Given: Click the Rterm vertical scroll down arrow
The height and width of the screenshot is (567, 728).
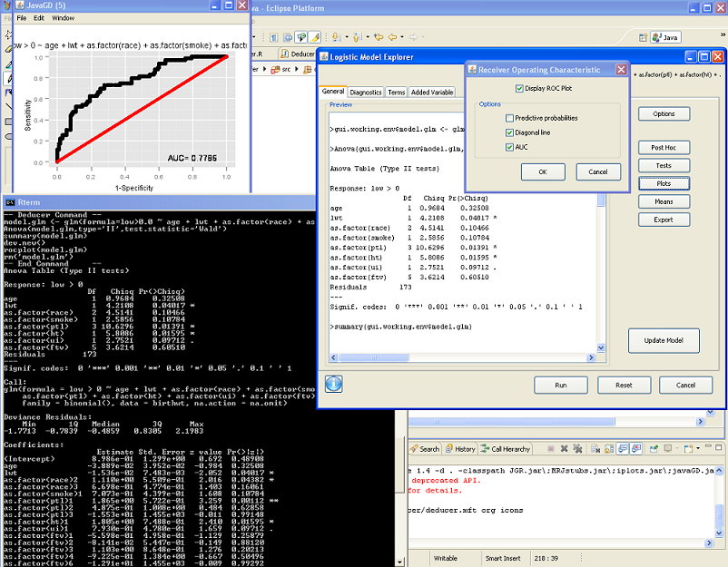Looking at the screenshot, I should tap(400, 562).
